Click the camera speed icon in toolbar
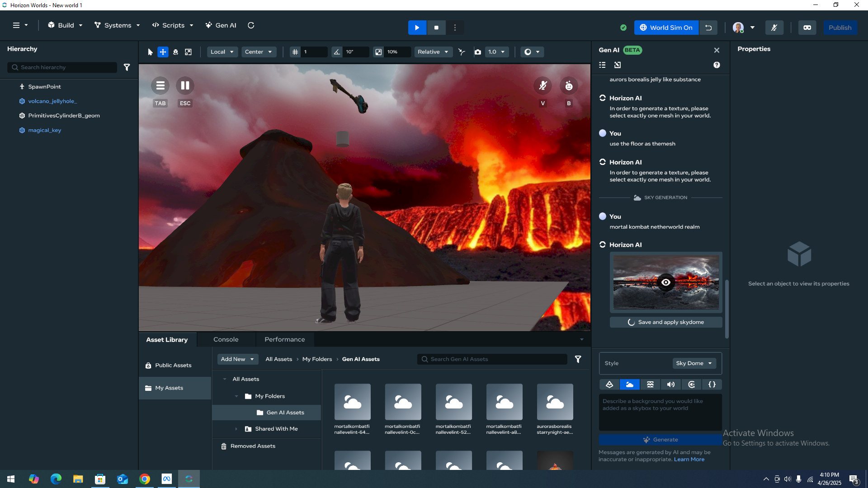Screen dimensions: 868x488 pos(477,52)
